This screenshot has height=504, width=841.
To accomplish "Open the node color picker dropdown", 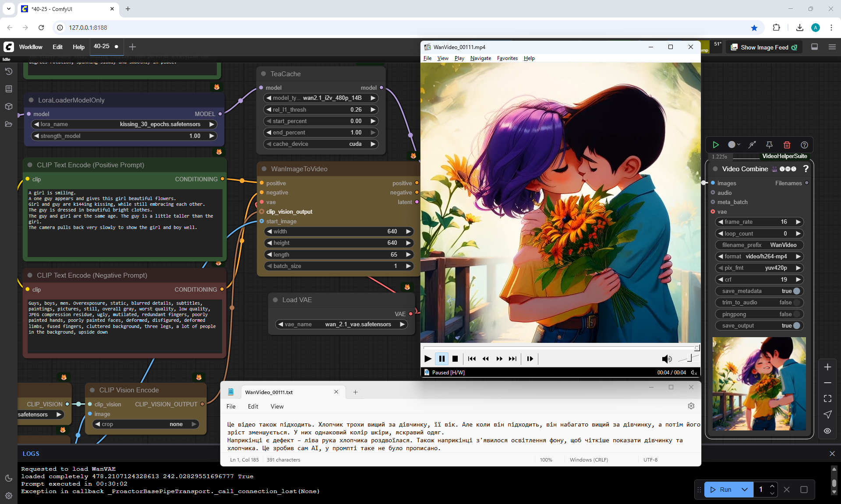I will [734, 145].
